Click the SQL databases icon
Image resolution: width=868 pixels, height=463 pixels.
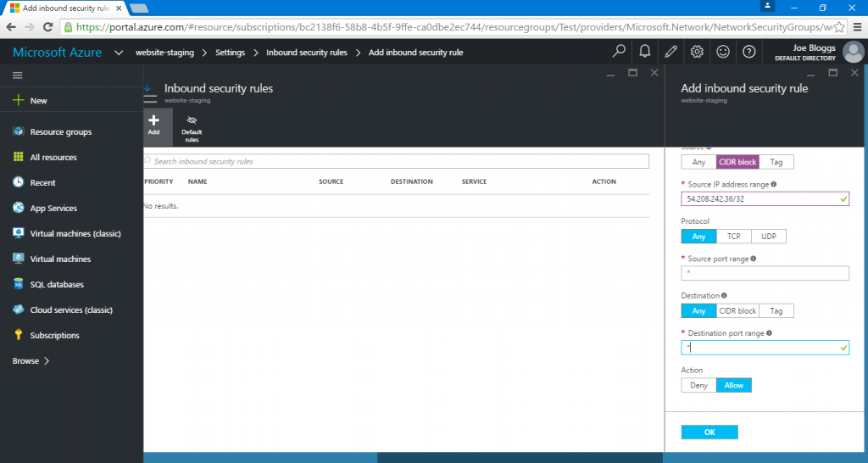[x=19, y=284]
